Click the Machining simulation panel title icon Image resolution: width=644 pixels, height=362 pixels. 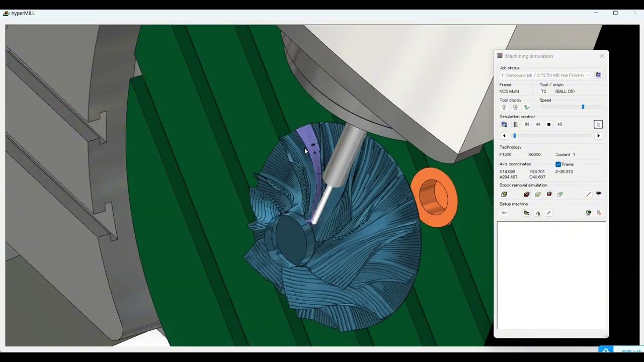pos(500,56)
